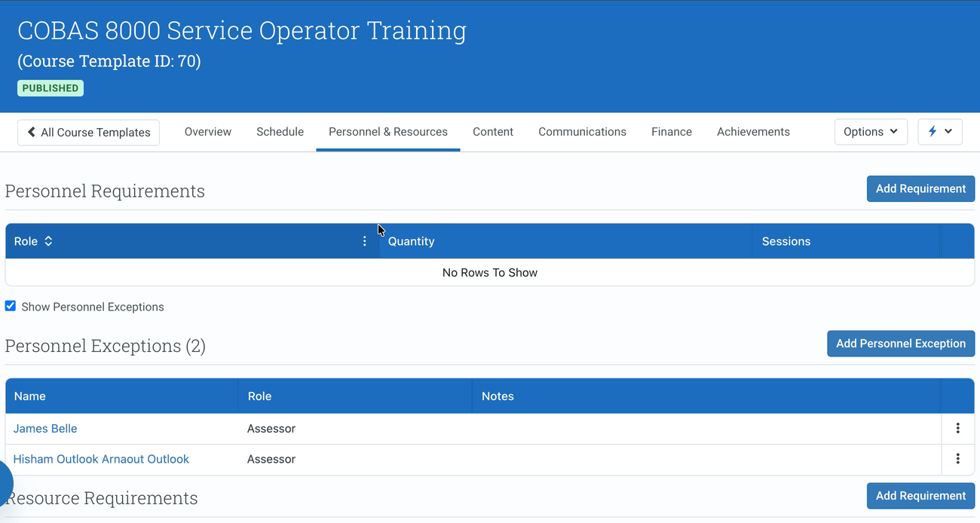Sort by the Role column arrows
This screenshot has height=523, width=980.
point(48,241)
